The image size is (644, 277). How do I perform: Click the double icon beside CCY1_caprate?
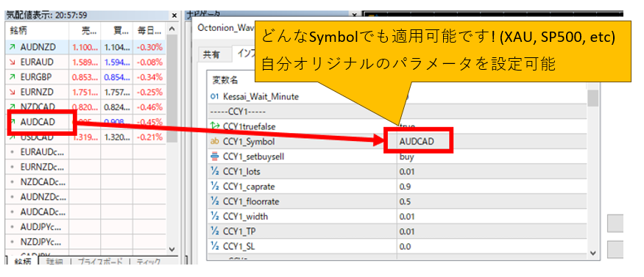click(x=214, y=187)
